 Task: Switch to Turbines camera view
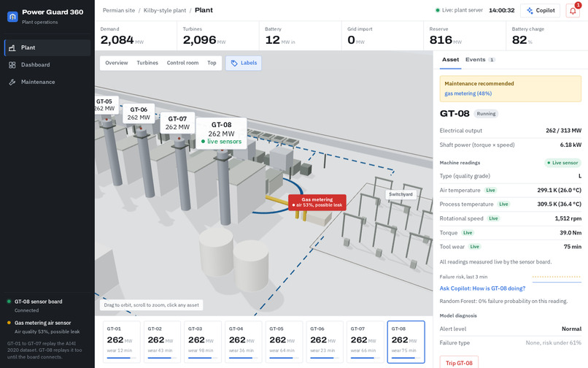pos(147,63)
